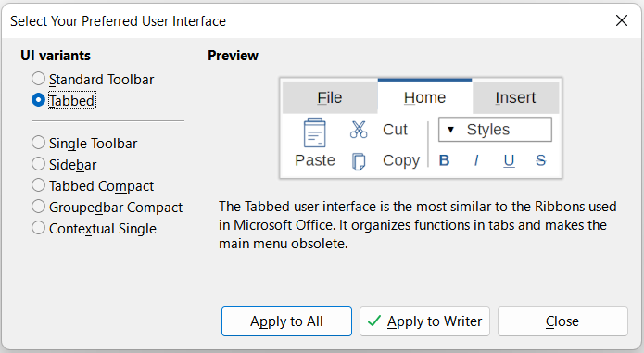
Task: Close the dialog with the X
Action: tap(622, 20)
